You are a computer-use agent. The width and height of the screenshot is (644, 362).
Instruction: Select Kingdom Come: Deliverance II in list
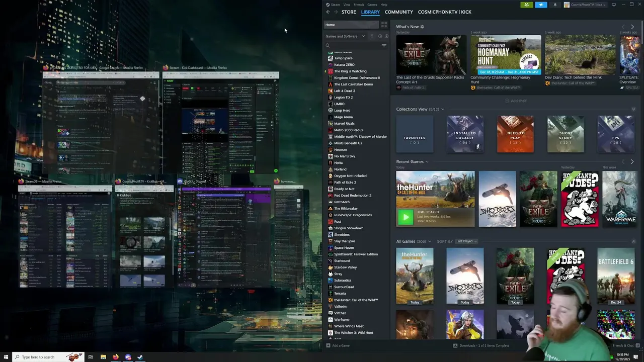[x=357, y=77]
